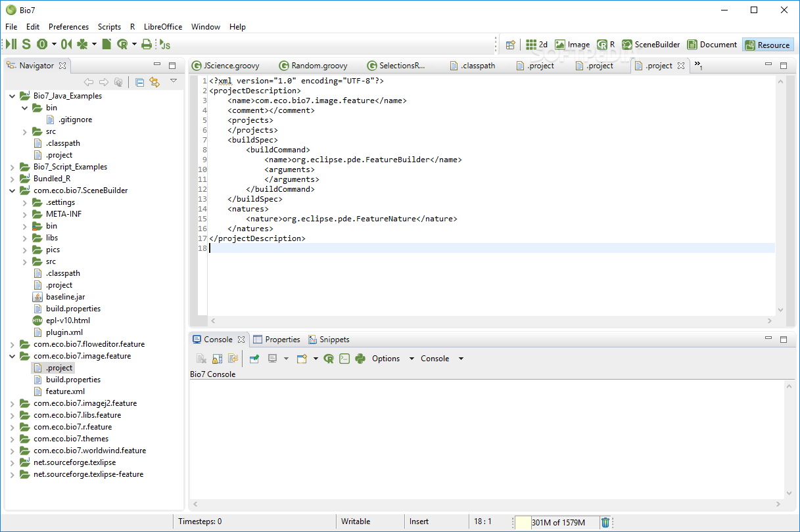
Task: Click Open Console icon
Action: pos(302,359)
